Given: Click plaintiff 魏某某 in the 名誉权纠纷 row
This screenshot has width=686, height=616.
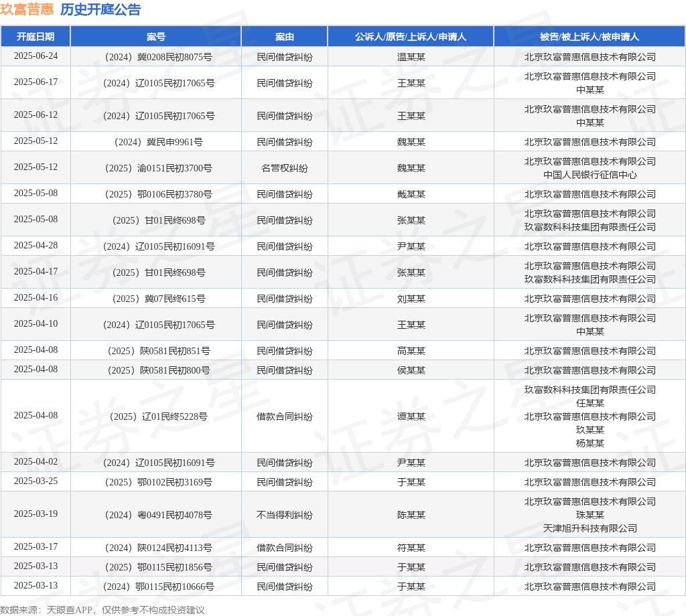Looking at the screenshot, I should point(411,168).
